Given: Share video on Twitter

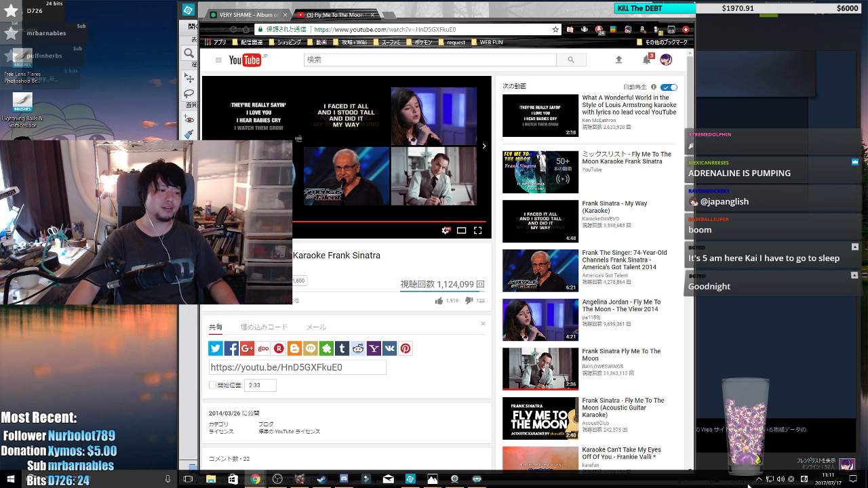Looking at the screenshot, I should click(x=216, y=348).
